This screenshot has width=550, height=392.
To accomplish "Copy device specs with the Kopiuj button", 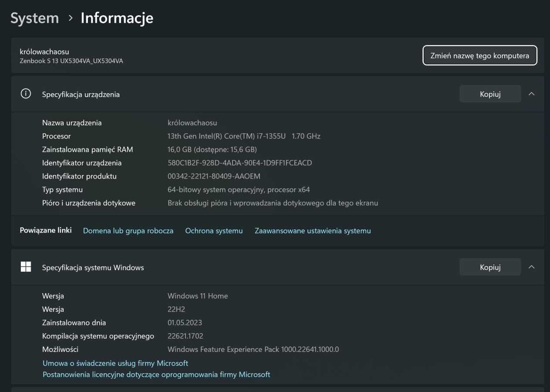I will tap(490, 94).
